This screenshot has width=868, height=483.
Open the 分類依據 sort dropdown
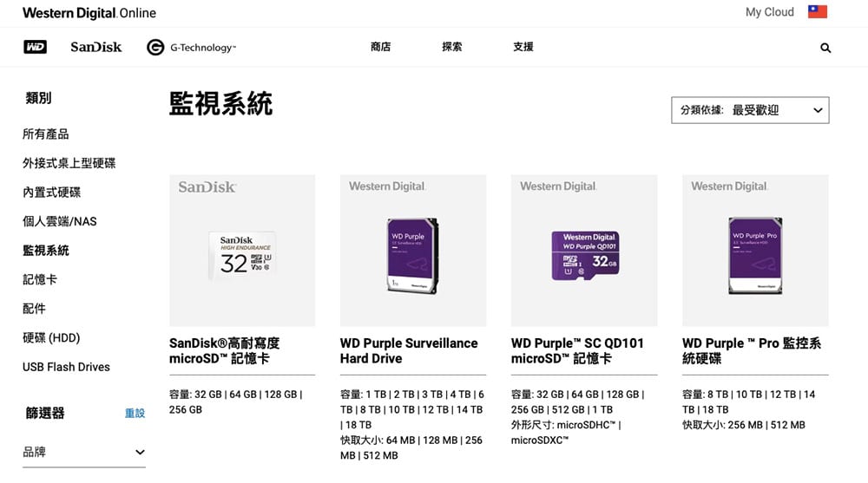(750, 110)
